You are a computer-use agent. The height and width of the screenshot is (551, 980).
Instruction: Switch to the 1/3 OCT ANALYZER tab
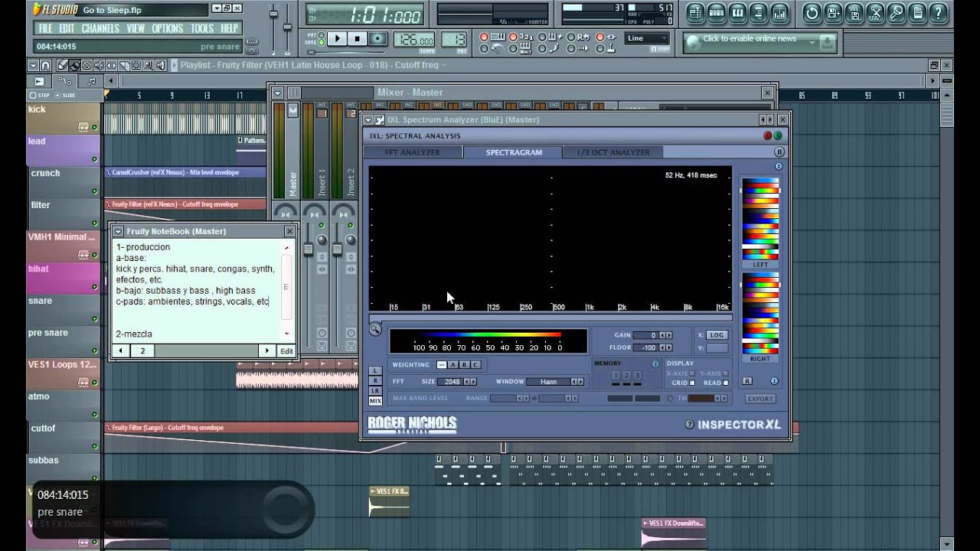point(613,152)
